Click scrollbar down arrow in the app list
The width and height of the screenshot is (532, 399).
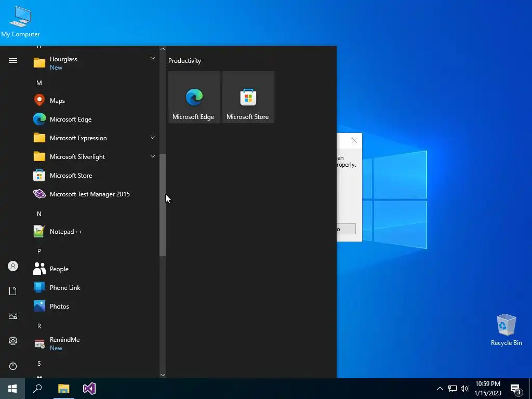pyautogui.click(x=163, y=375)
